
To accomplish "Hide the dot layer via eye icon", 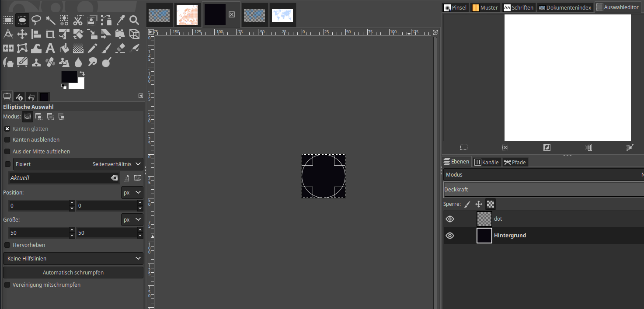I will (x=449, y=219).
